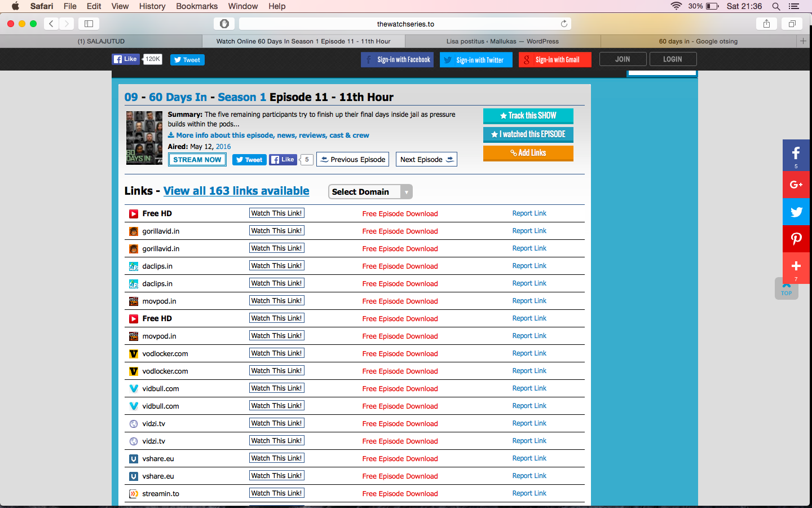Open the Safari Share button

(766, 24)
